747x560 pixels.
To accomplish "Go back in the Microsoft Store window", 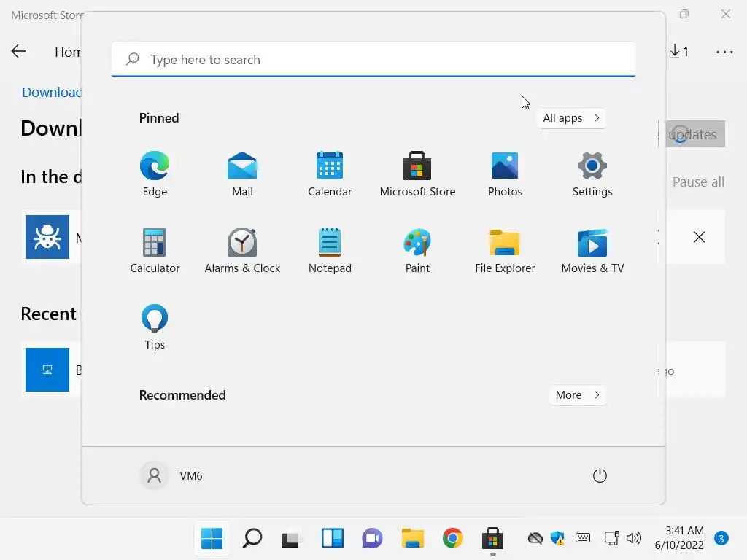I will pos(18,52).
